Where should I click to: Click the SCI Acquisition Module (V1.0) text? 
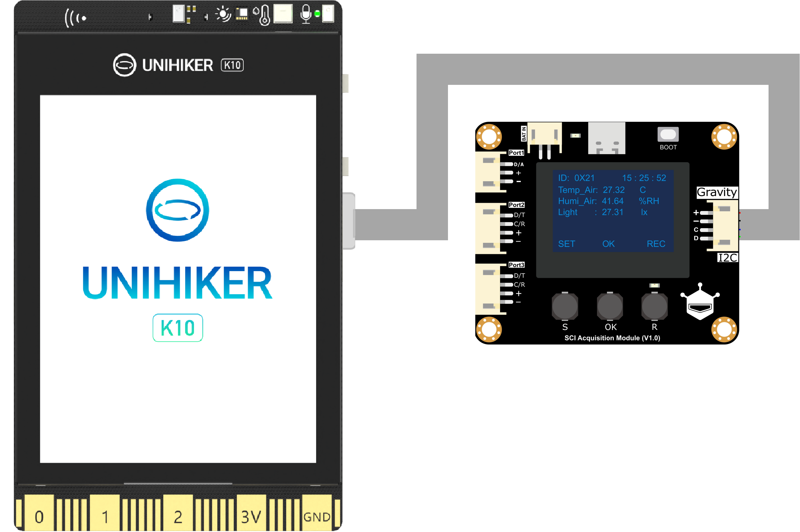[x=612, y=338]
